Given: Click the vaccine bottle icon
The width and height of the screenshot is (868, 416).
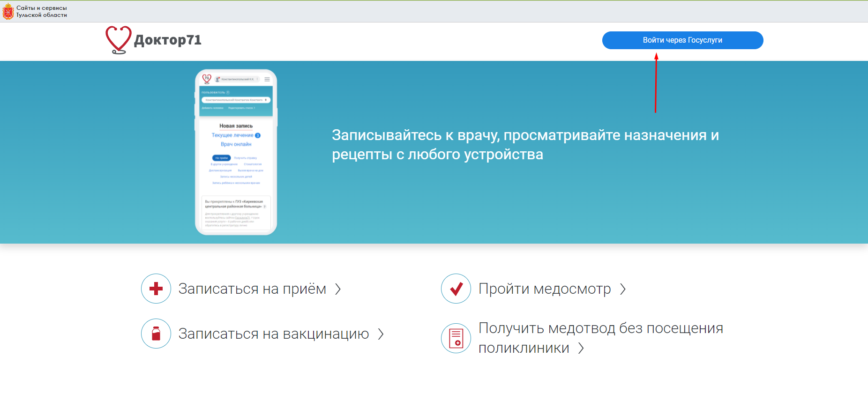Looking at the screenshot, I should pyautogui.click(x=156, y=334).
